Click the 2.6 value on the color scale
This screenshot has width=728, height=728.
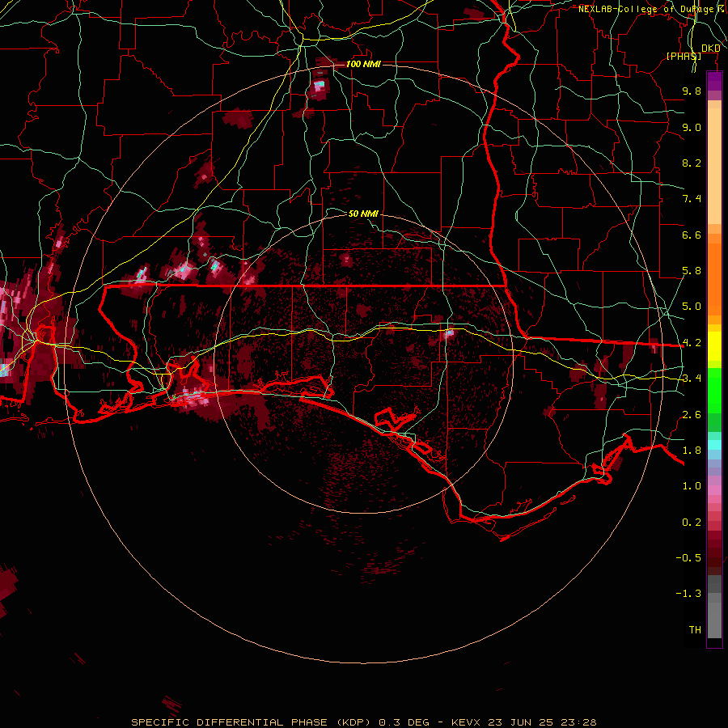692,415
